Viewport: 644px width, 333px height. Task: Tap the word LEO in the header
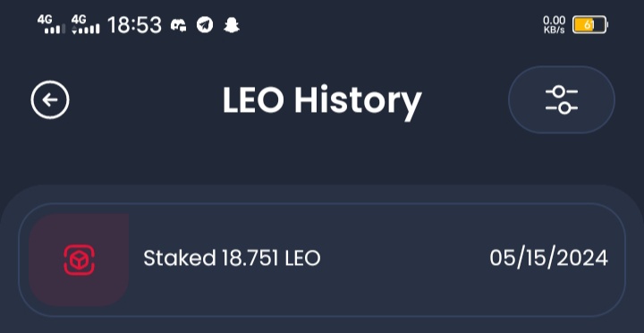coord(253,99)
